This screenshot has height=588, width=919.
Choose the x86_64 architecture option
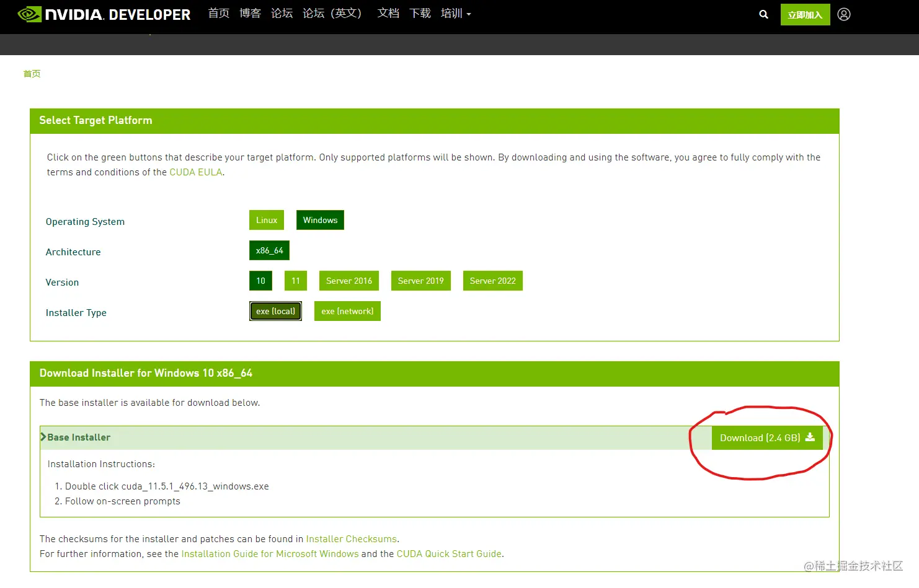[269, 250]
